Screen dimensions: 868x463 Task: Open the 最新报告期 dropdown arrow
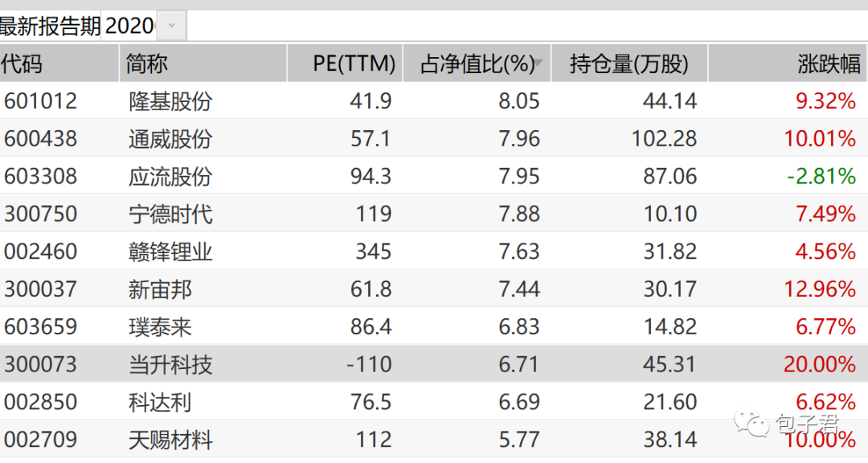click(171, 26)
